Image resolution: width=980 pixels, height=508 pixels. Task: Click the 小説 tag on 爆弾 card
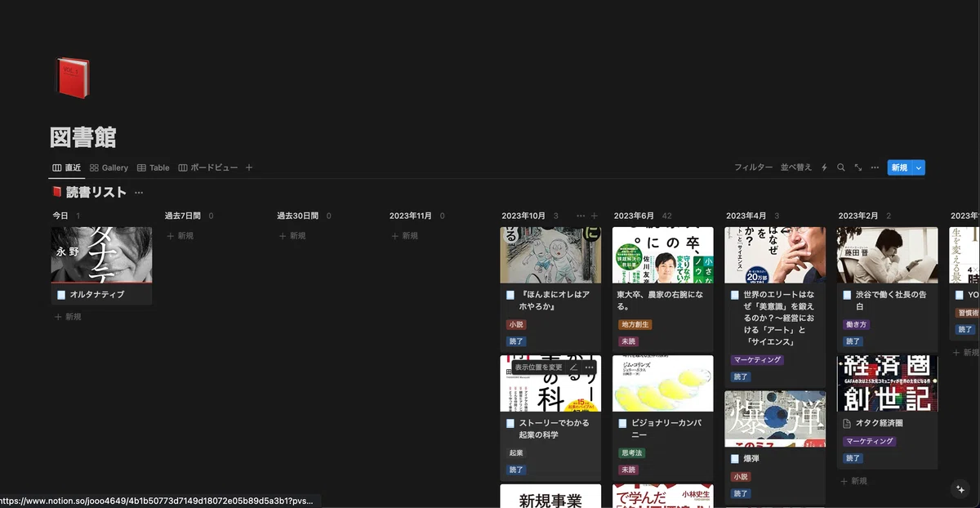(x=741, y=476)
